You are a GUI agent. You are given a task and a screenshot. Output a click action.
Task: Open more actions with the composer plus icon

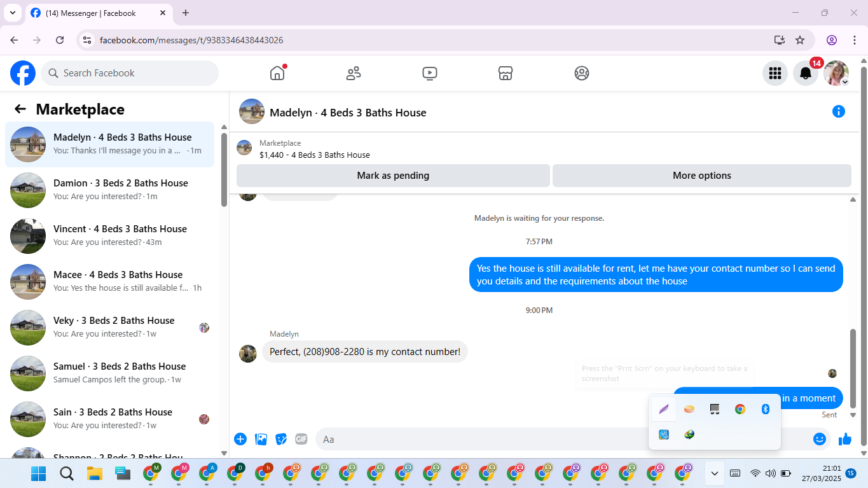pos(240,438)
